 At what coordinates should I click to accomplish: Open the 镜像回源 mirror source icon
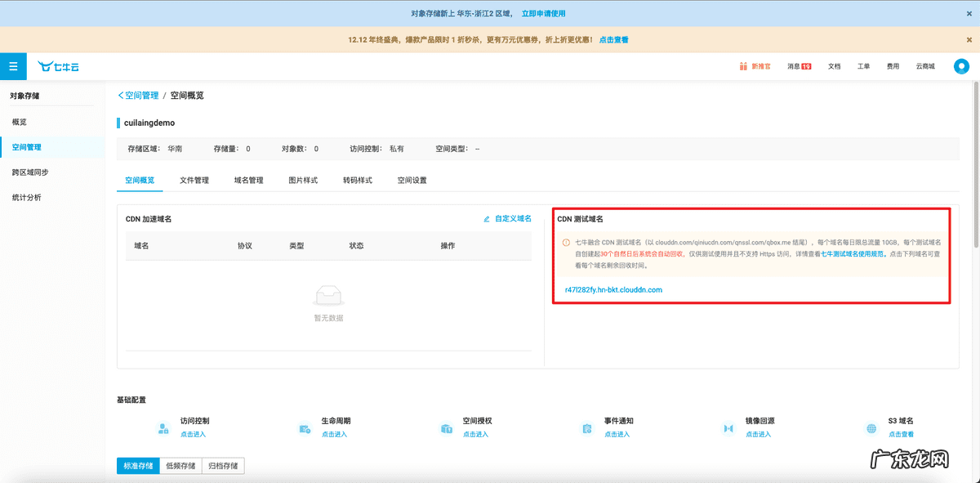coord(728,427)
